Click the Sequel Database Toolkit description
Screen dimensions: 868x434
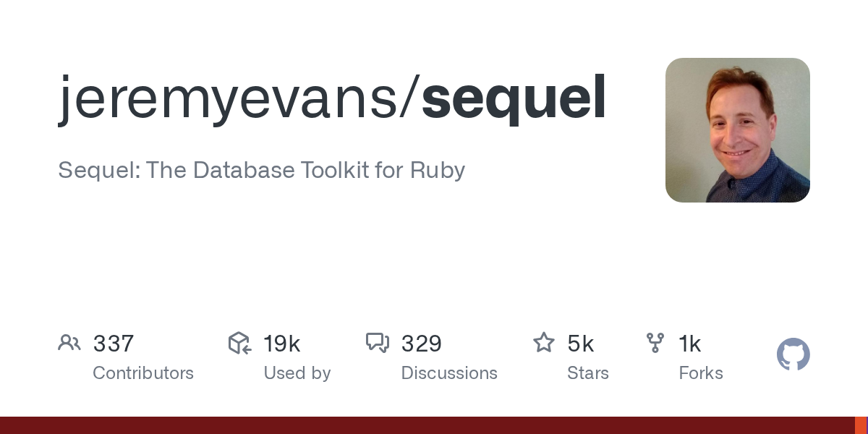(x=261, y=171)
